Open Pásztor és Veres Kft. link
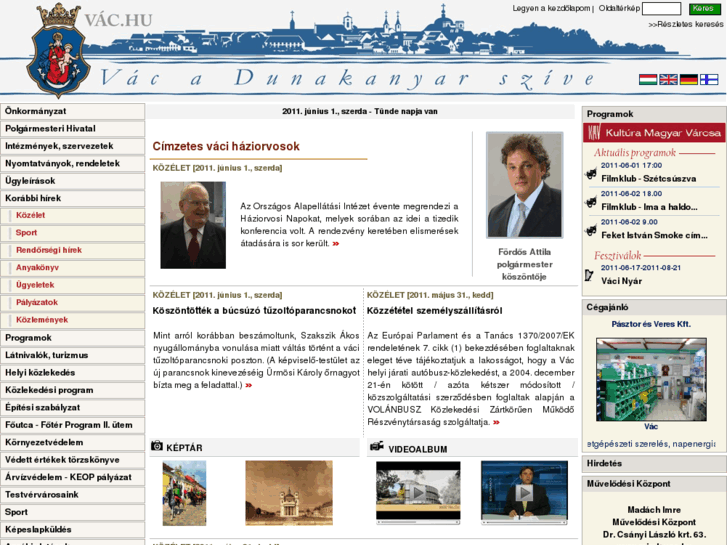The image size is (727, 545). point(651,324)
